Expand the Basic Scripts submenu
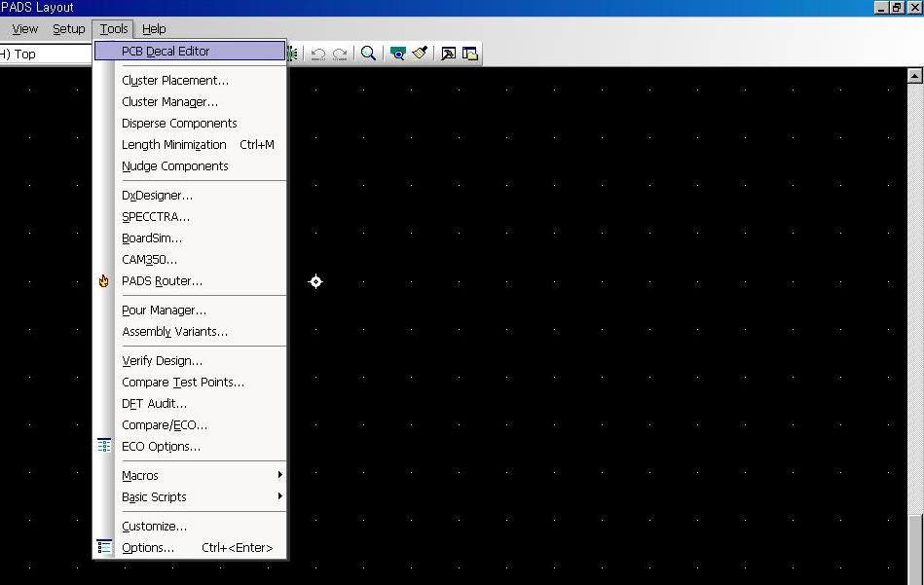 pyautogui.click(x=190, y=497)
